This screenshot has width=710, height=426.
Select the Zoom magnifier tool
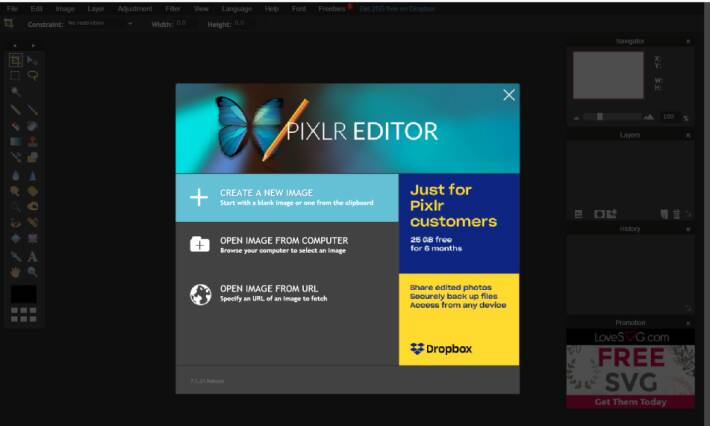[x=32, y=272]
